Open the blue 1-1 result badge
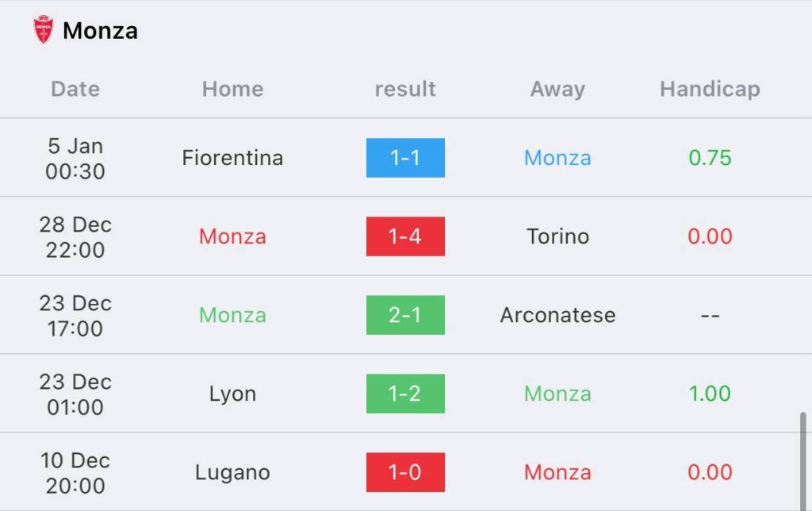812x511 pixels. pos(405,158)
